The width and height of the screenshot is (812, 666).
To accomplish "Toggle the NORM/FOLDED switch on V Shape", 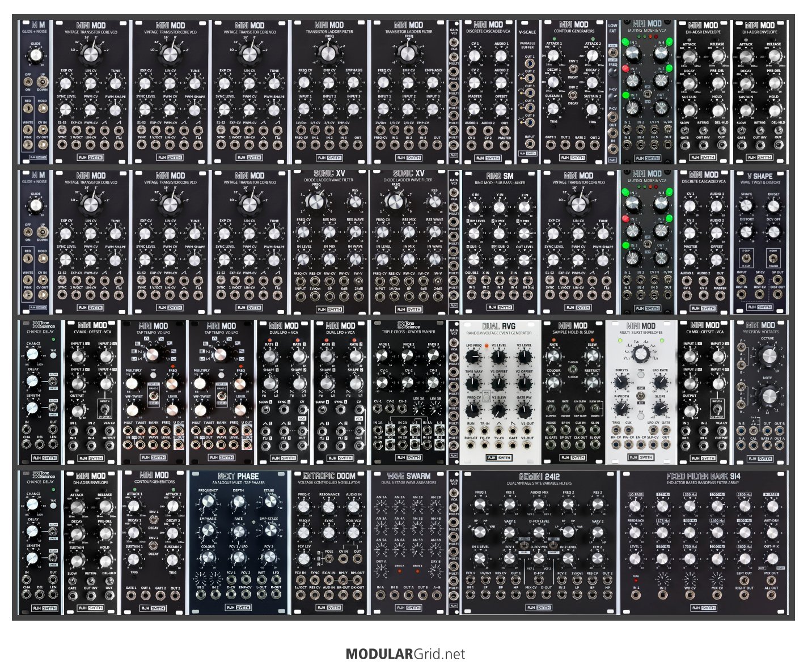I will (773, 258).
